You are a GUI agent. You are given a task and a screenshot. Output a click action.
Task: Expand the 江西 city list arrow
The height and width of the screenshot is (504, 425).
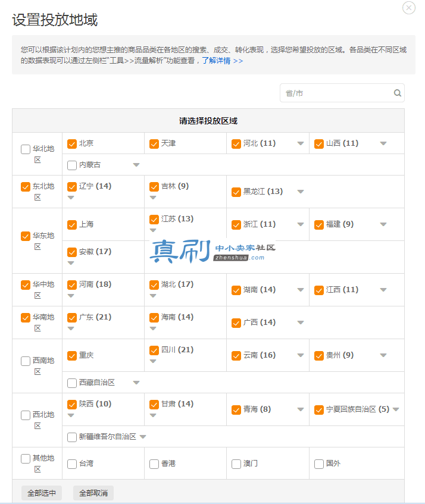click(x=383, y=290)
